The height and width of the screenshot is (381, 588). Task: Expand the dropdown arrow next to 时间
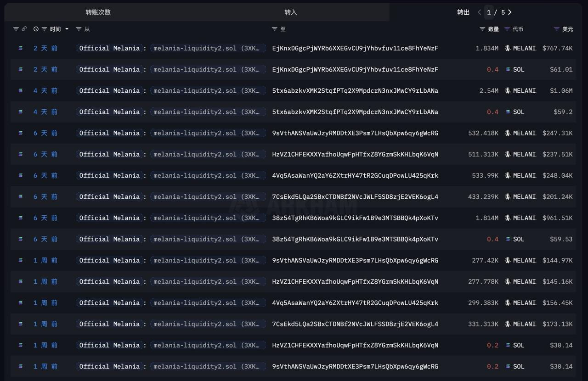[x=67, y=29]
